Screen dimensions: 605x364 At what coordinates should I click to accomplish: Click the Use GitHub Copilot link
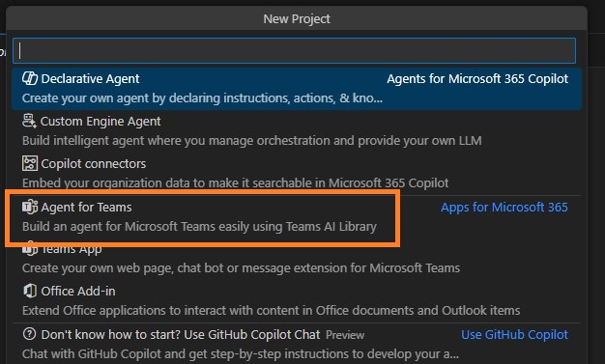click(514, 334)
